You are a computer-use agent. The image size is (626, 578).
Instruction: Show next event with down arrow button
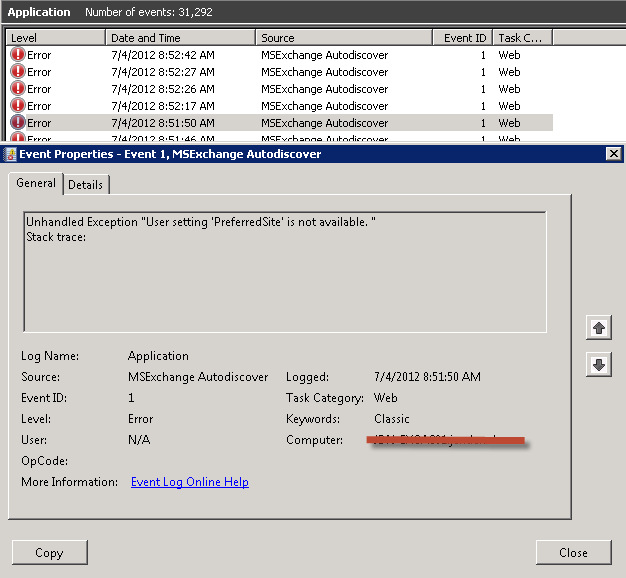click(598, 364)
